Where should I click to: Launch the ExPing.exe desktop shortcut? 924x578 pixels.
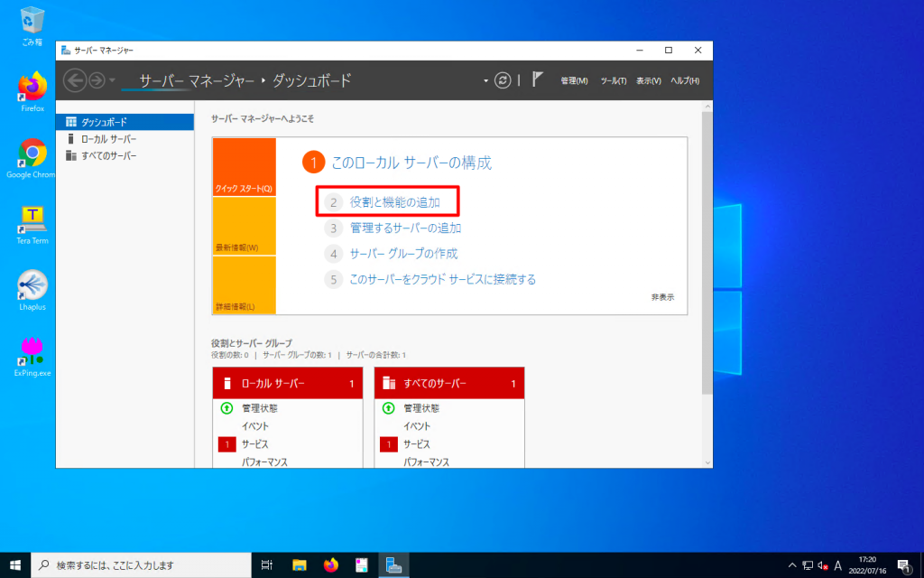(31, 352)
